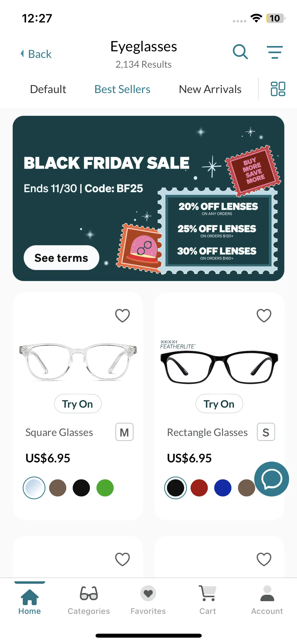The height and width of the screenshot is (644, 297).
Task: Select the New Arrivals sort tab
Action: point(210,89)
